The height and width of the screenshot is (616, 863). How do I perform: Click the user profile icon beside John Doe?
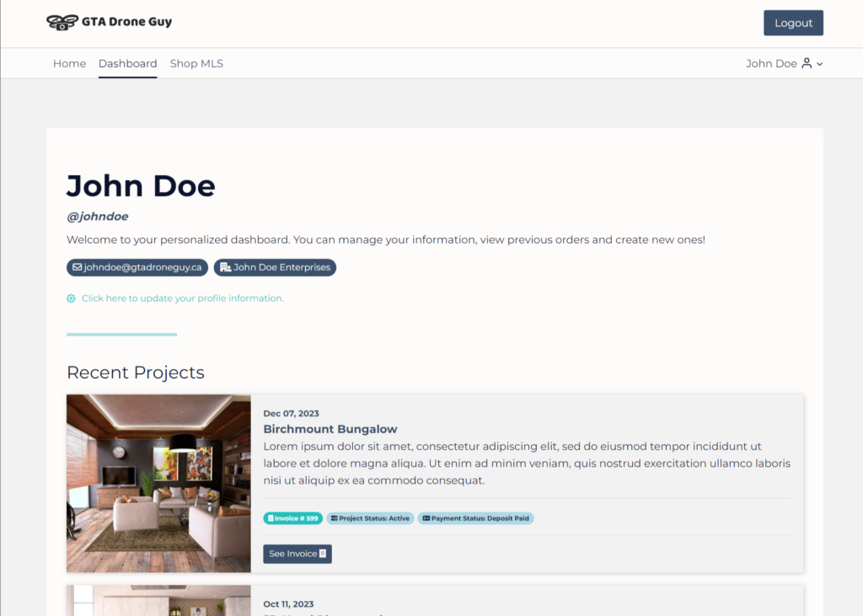click(x=807, y=63)
